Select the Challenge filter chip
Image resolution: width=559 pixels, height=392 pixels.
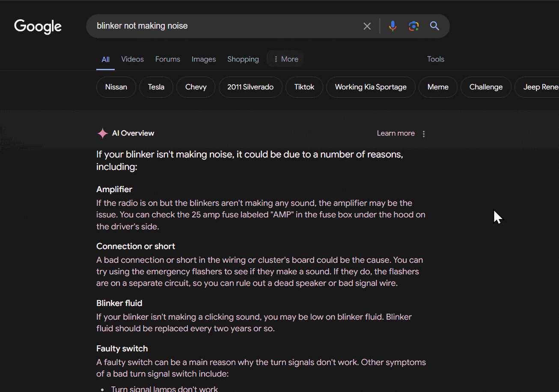point(486,87)
